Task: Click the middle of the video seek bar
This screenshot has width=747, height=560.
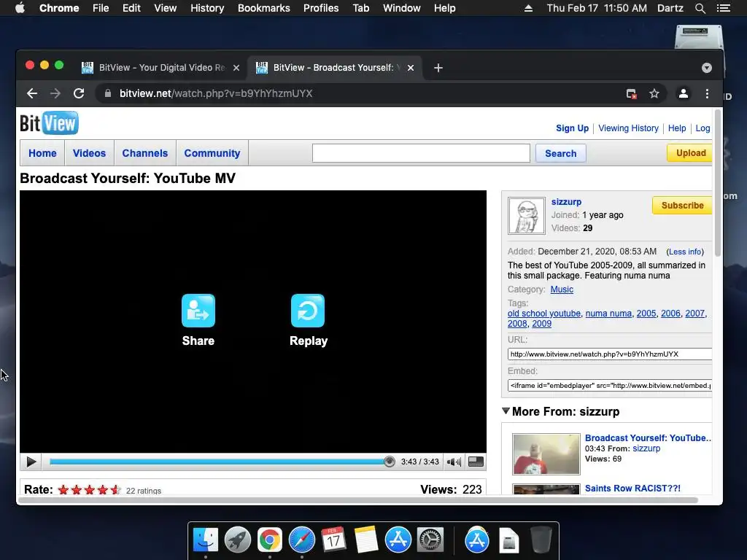Action: [x=219, y=462]
